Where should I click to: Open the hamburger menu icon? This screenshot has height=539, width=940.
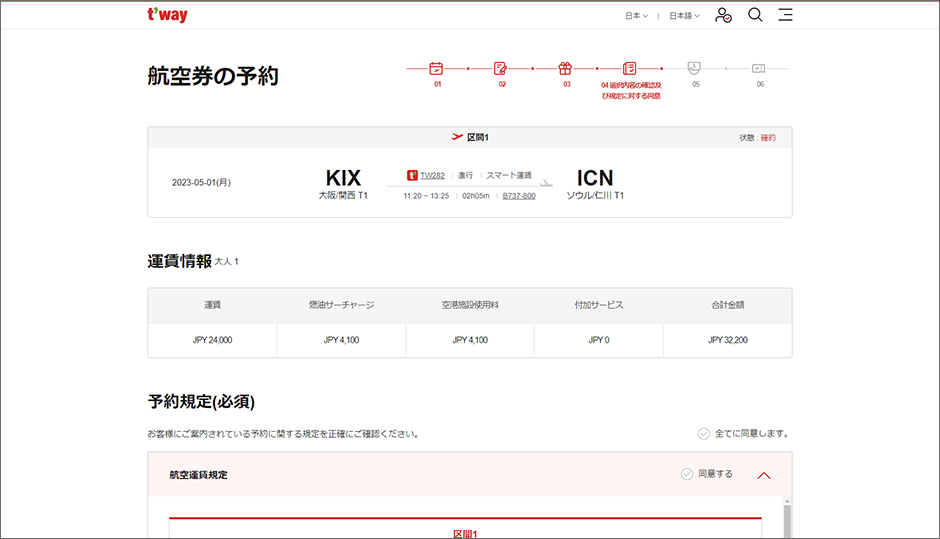coord(785,15)
